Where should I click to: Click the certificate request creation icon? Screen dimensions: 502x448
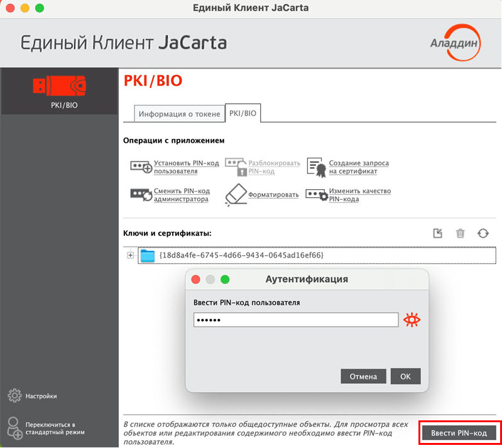point(316,167)
